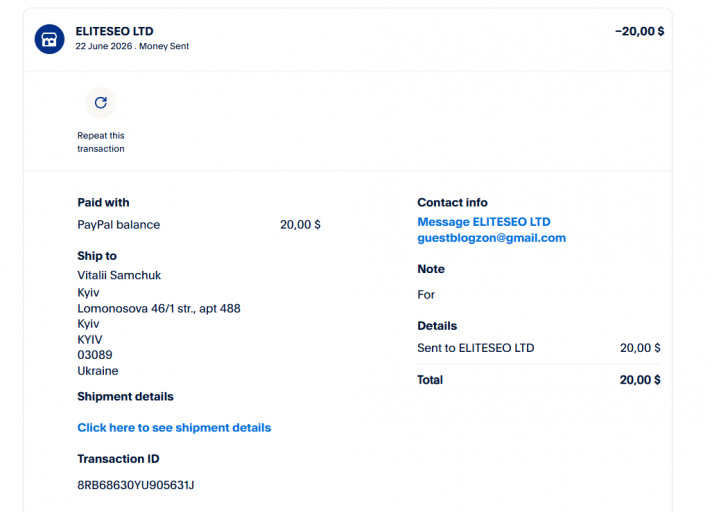Click the ELITESEO LTD header title
The image size is (728, 512).
[114, 31]
